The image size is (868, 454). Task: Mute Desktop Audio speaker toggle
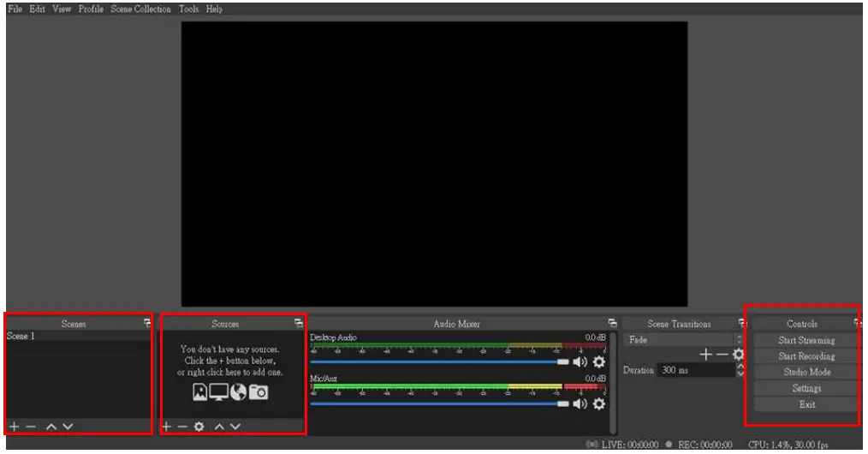click(x=580, y=362)
